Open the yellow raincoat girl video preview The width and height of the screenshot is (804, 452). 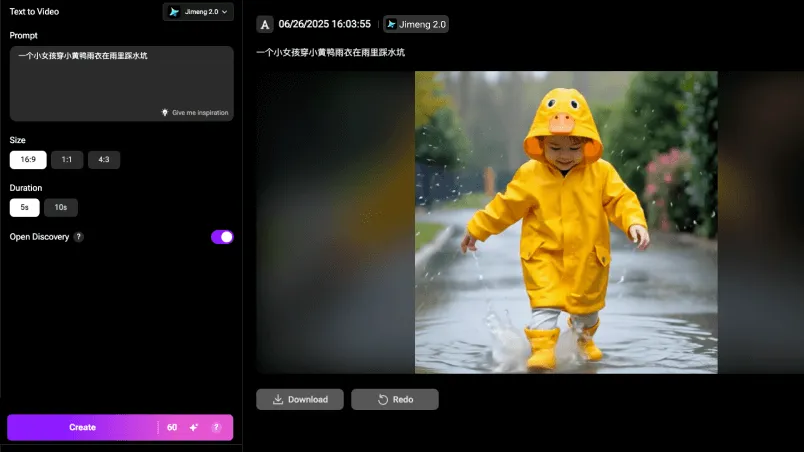coord(566,222)
